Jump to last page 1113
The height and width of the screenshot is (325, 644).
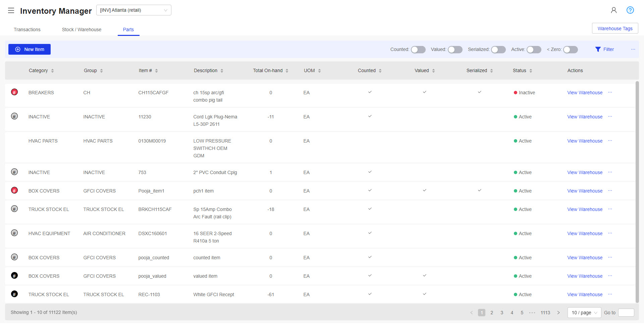(x=545, y=313)
